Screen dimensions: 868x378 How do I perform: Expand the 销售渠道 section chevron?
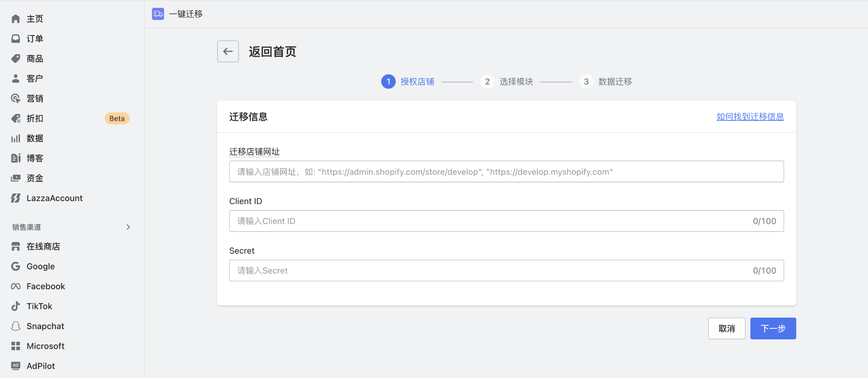(x=128, y=227)
